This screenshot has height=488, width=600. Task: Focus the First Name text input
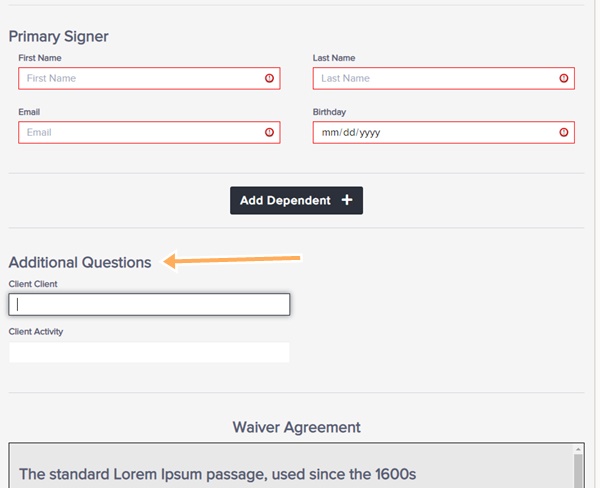(149, 78)
